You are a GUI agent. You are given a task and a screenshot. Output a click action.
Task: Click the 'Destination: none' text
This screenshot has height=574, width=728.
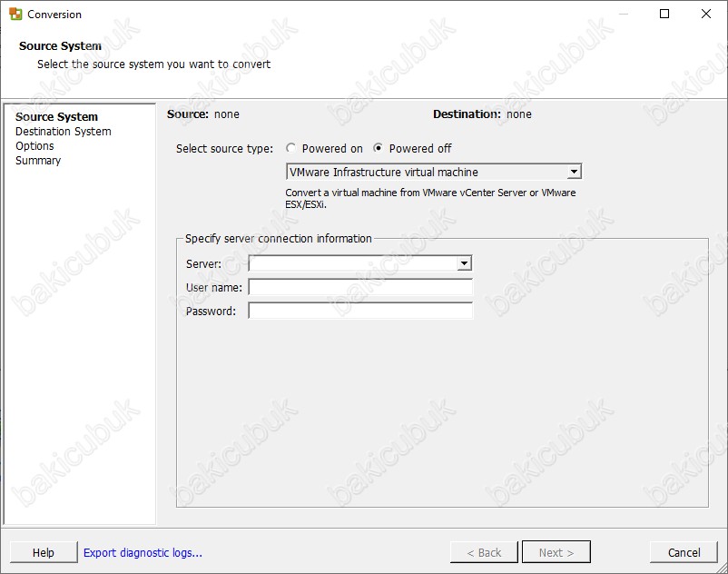(482, 114)
